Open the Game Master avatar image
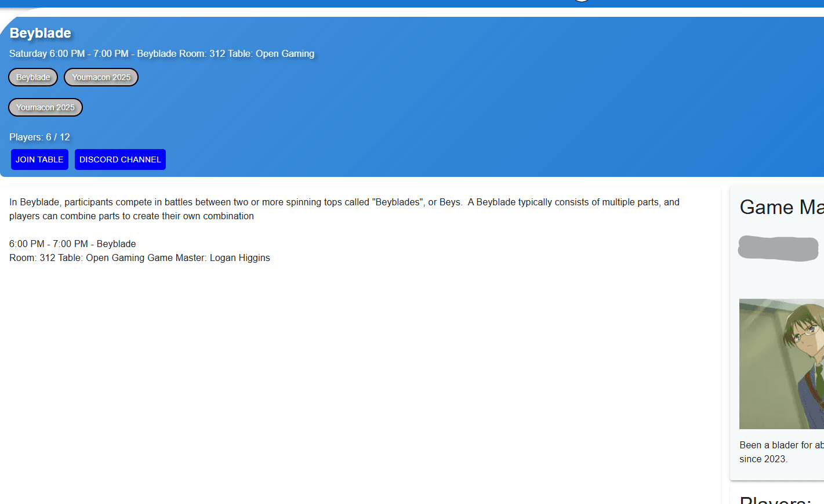 [x=781, y=364]
